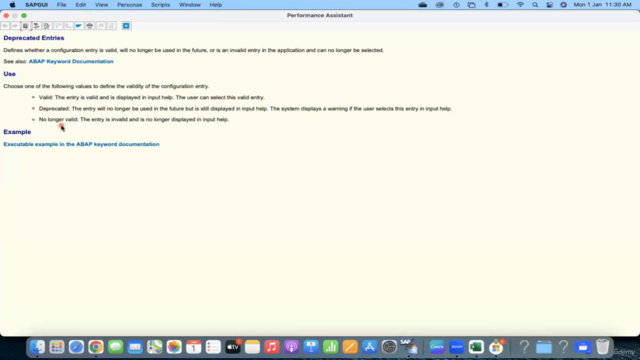
Task: Open Messages from the dock
Action: pos(116,347)
